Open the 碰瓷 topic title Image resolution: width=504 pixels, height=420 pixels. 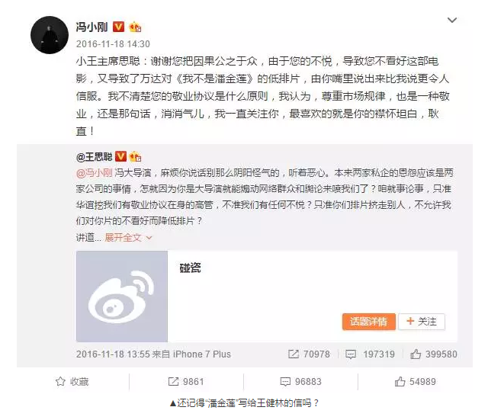click(191, 268)
